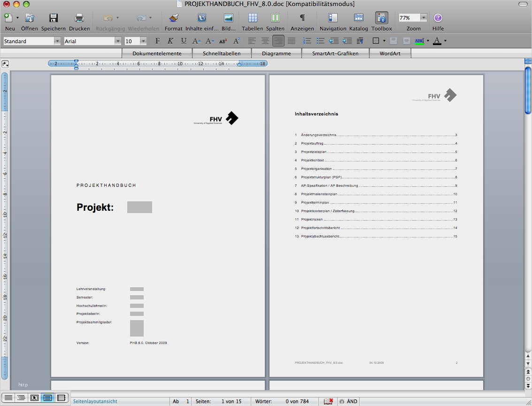Image resolution: width=532 pixels, height=406 pixels.
Task: Open the Tabellen grid icon
Action: [x=253, y=18]
